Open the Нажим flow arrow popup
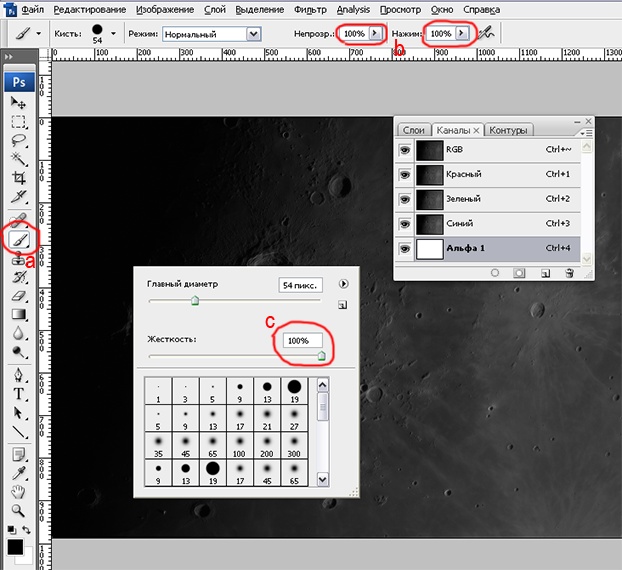622x570 pixels. coord(461,33)
